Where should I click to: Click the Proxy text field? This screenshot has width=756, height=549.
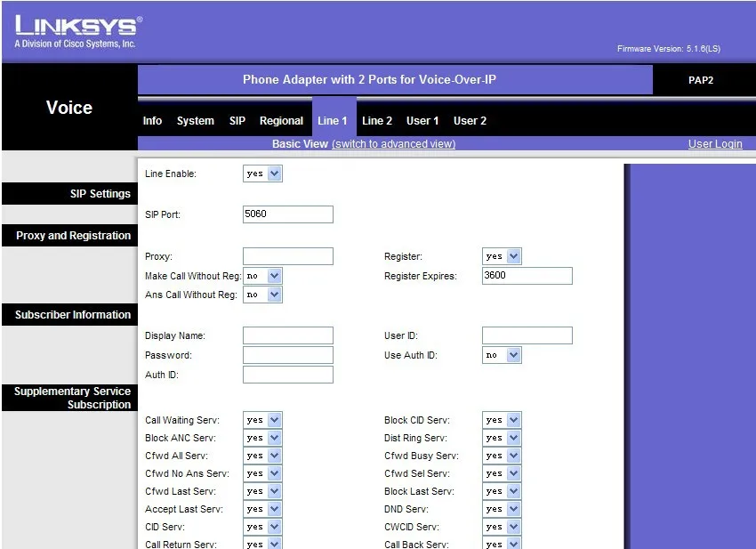(288, 256)
